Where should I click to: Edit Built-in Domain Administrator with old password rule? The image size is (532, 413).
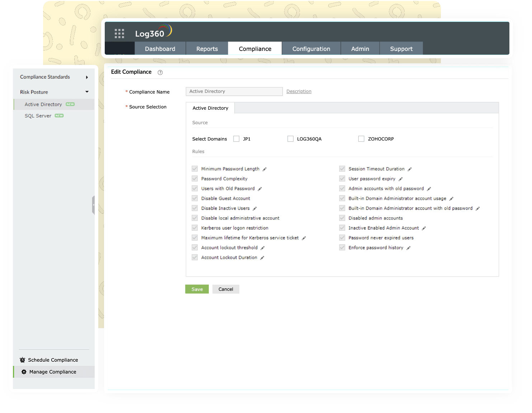478,209
